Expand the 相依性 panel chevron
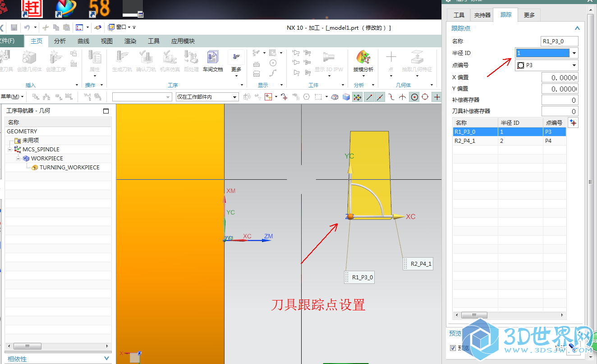The width and height of the screenshot is (597, 364). tap(107, 359)
